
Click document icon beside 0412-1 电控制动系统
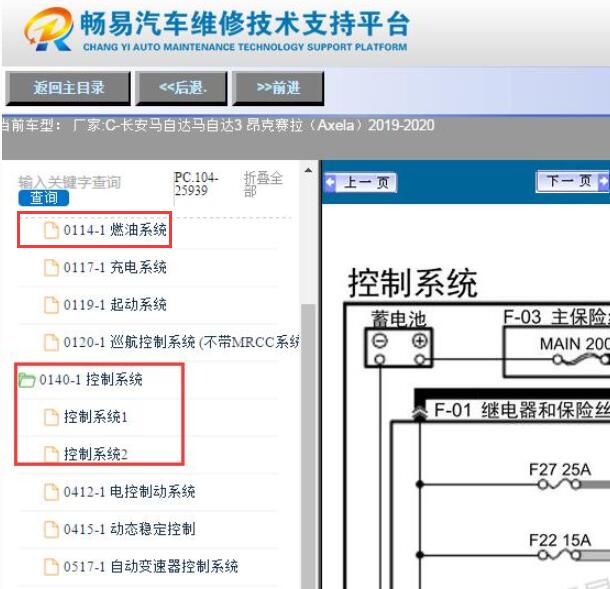pos(51,491)
